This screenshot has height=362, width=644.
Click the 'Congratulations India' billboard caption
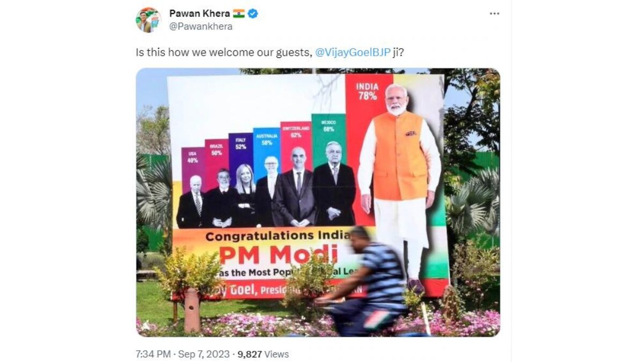pos(278,236)
